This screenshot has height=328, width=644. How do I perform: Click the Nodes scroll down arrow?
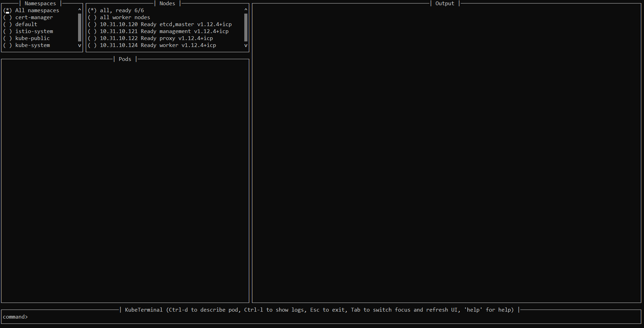(246, 45)
